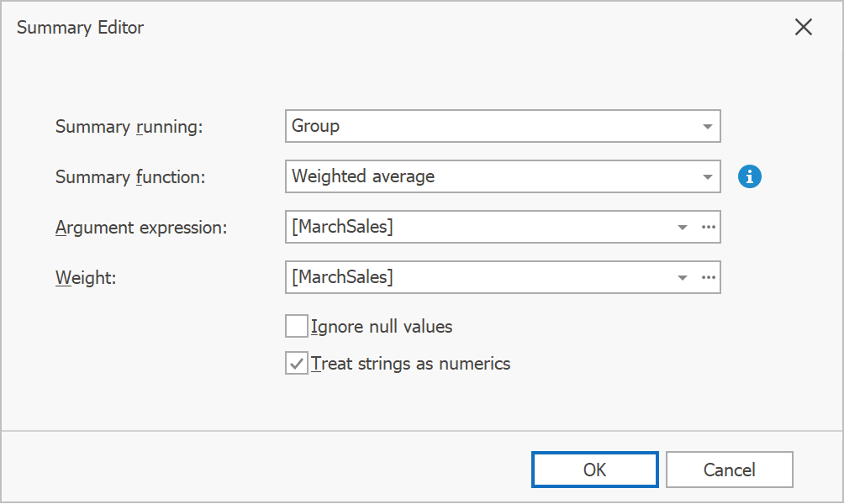
Task: Click inside the Weight [MarchSales] text box
Action: click(x=342, y=277)
